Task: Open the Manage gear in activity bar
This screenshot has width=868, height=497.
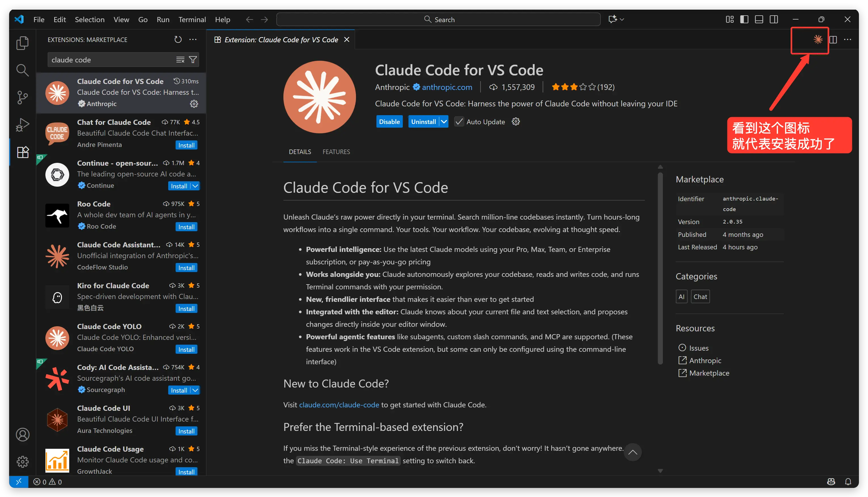Action: (22, 462)
